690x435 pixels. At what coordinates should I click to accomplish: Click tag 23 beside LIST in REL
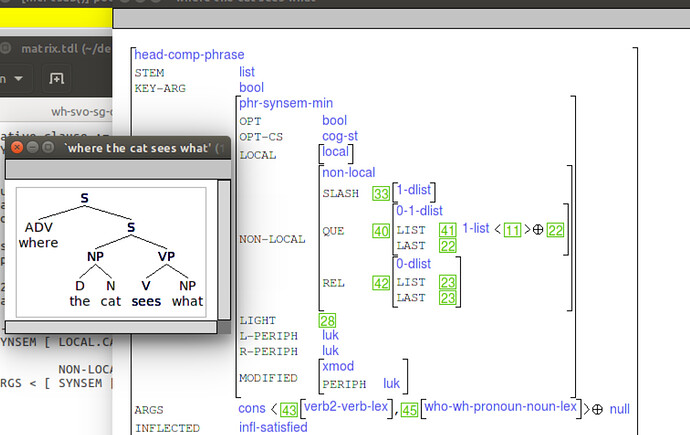tap(448, 282)
